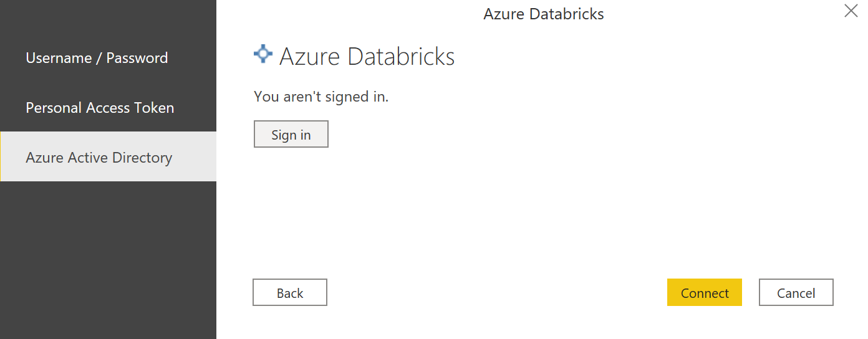868x339 pixels.
Task: Close the dialog with the X icon
Action: pyautogui.click(x=851, y=11)
